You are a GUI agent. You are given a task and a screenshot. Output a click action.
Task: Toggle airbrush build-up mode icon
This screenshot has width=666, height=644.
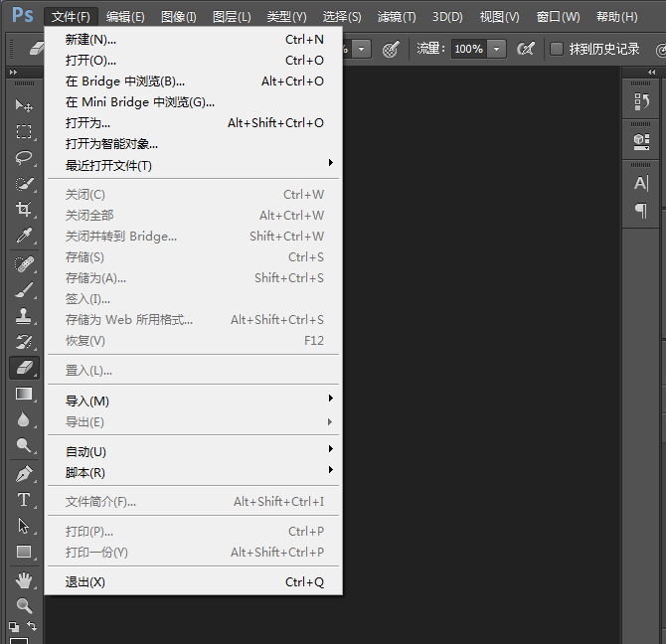click(526, 49)
